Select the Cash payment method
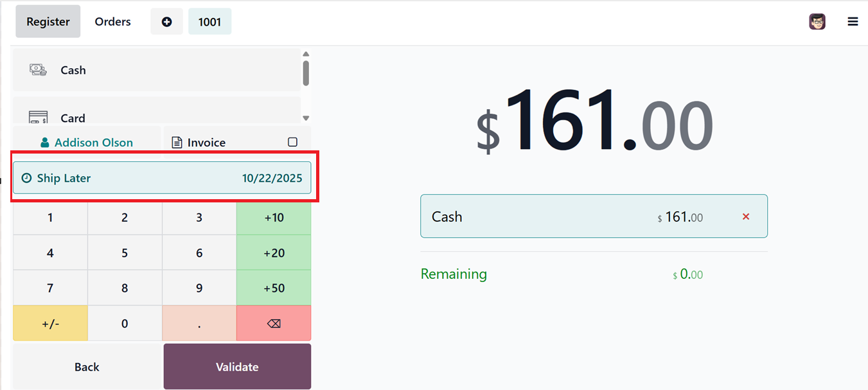Screen dimensions: 868x390 (156, 70)
